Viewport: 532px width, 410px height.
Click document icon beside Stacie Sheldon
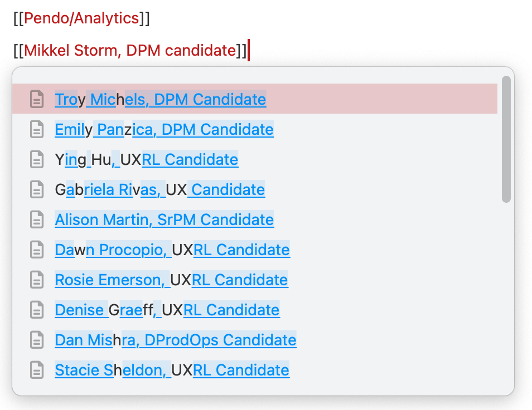tap(37, 370)
